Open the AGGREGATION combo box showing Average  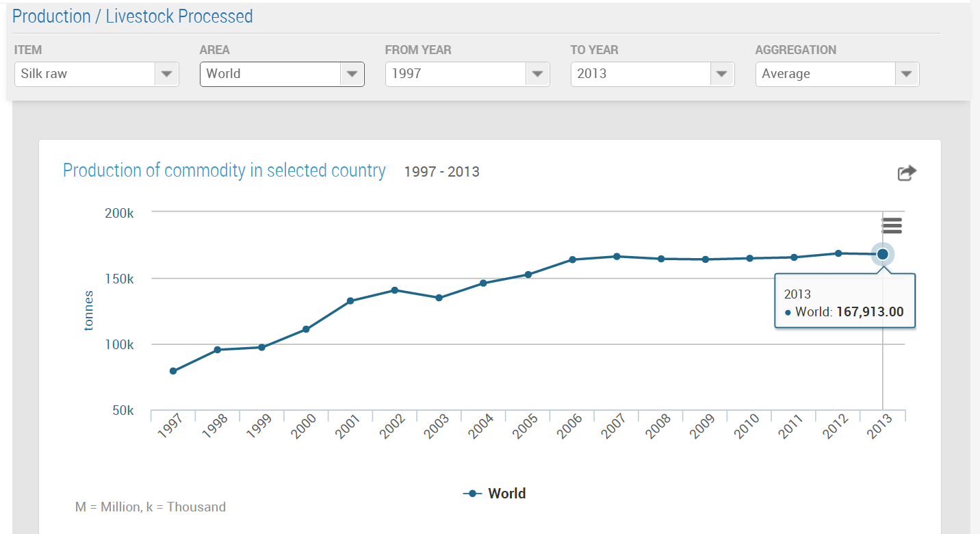(837, 74)
